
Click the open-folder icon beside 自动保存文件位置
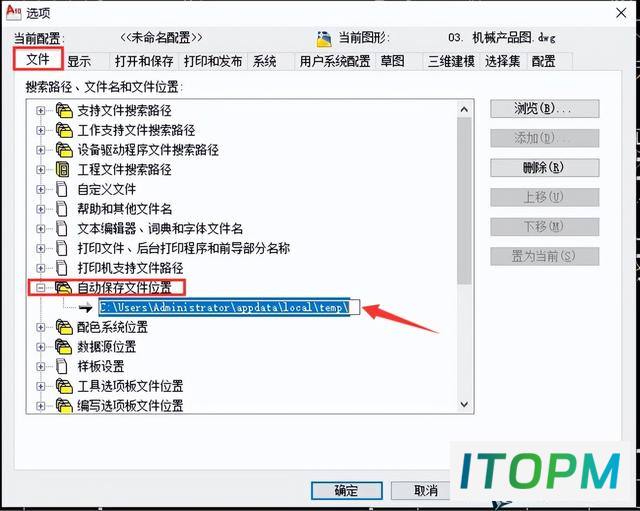coord(64,288)
